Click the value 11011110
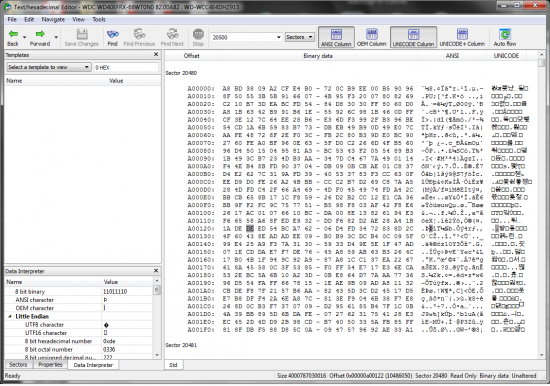 115,292
